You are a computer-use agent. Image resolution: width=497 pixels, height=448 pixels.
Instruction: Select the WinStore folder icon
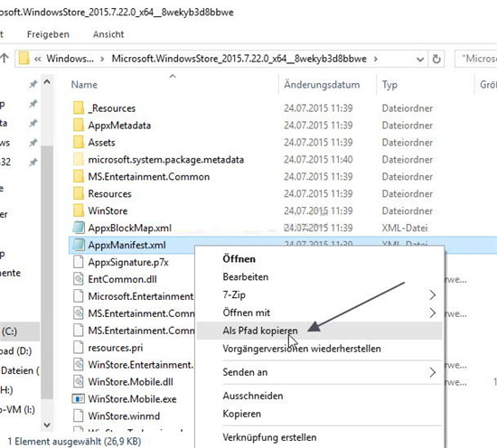(x=79, y=210)
